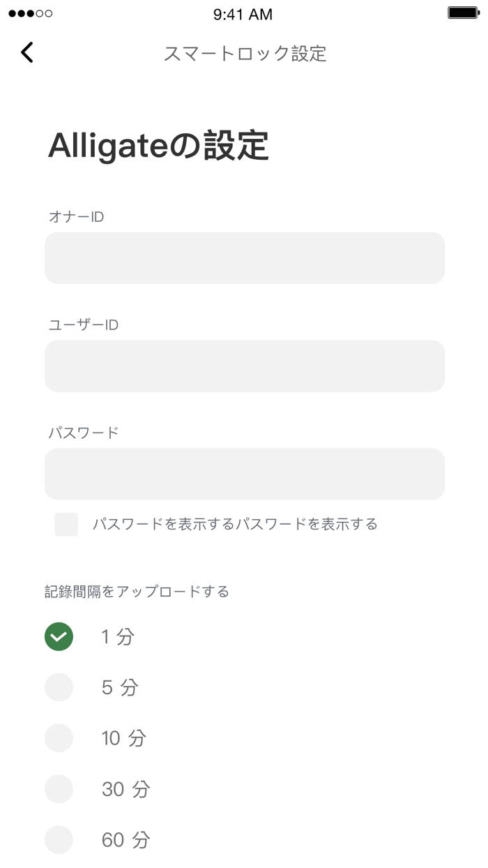
Task: Tap the back arrow icon
Action: [x=27, y=52]
